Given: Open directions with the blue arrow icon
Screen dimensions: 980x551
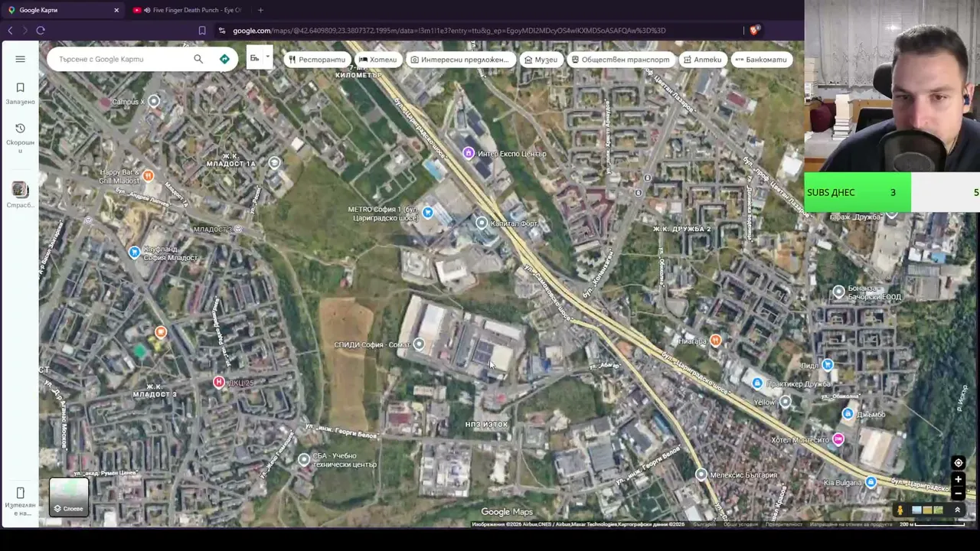Looking at the screenshot, I should (224, 59).
